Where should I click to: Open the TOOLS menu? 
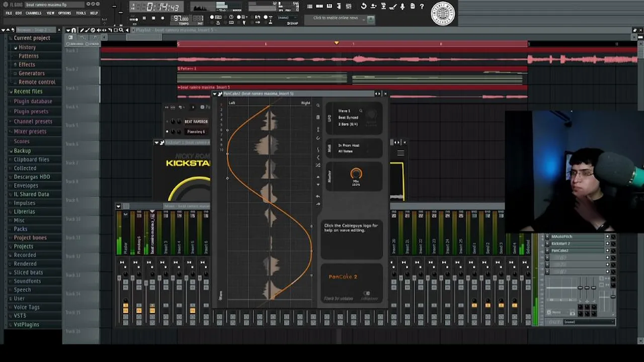[81, 13]
